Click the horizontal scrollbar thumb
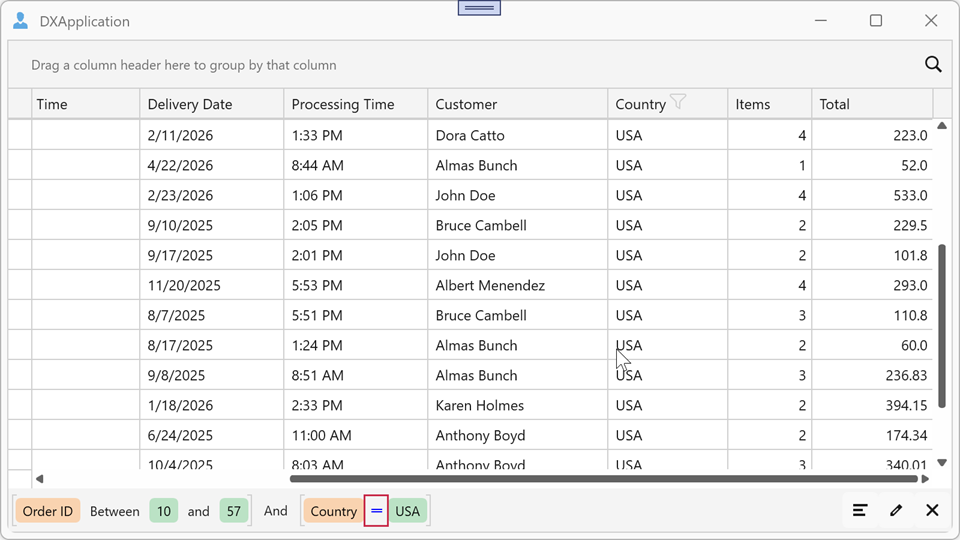Screen dimensions: 960x540 click(x=604, y=479)
